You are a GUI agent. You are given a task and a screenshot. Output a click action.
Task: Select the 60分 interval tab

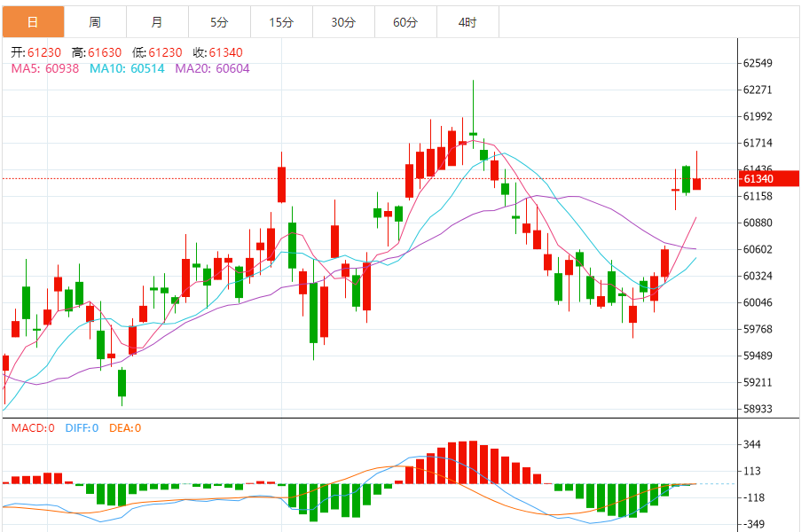click(405, 22)
